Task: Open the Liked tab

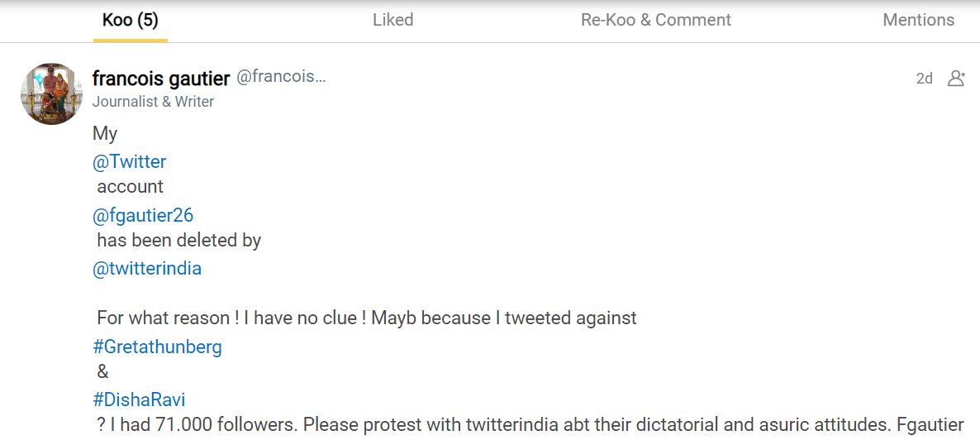Action: click(x=392, y=20)
